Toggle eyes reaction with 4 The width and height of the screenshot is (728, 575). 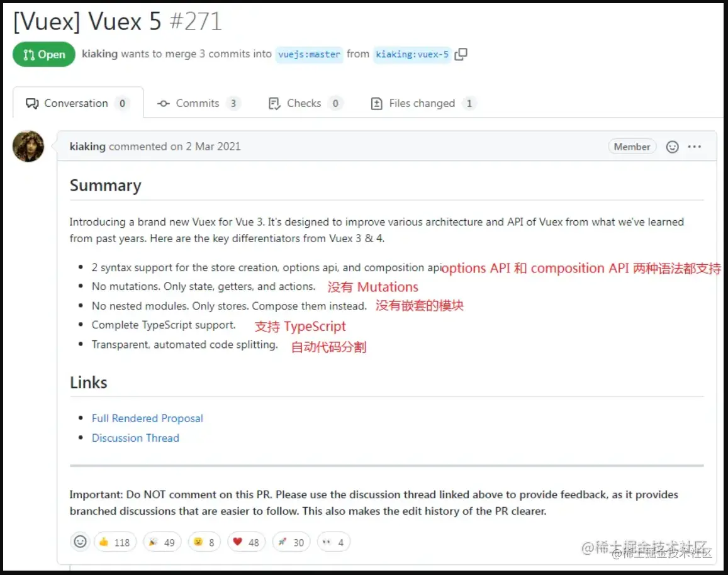click(333, 542)
